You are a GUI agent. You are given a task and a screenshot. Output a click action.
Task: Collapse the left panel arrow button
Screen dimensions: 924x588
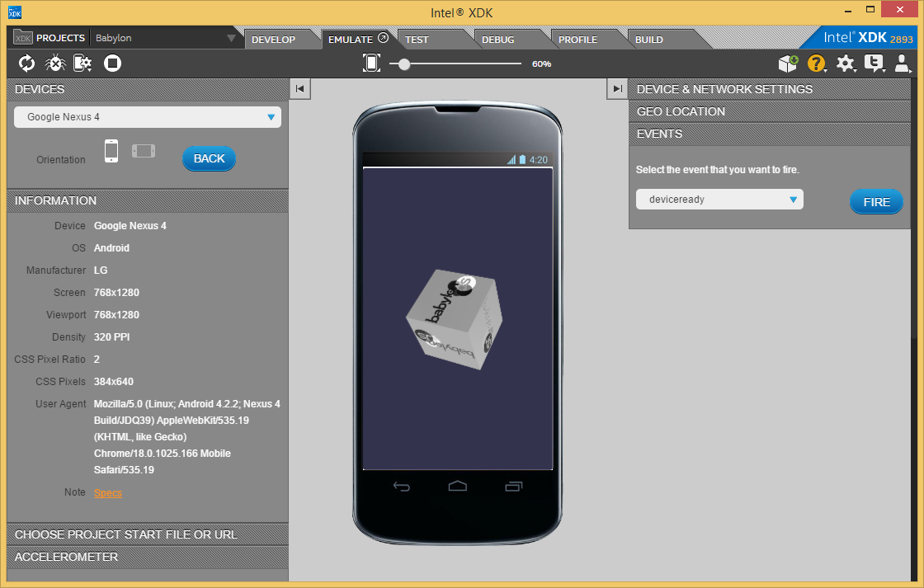pyautogui.click(x=300, y=89)
